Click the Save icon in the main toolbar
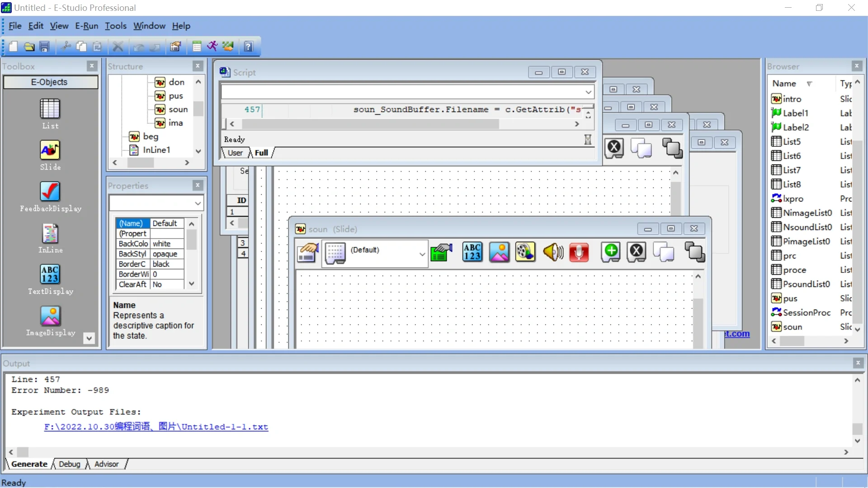Image resolution: width=868 pixels, height=488 pixels. point(44,46)
